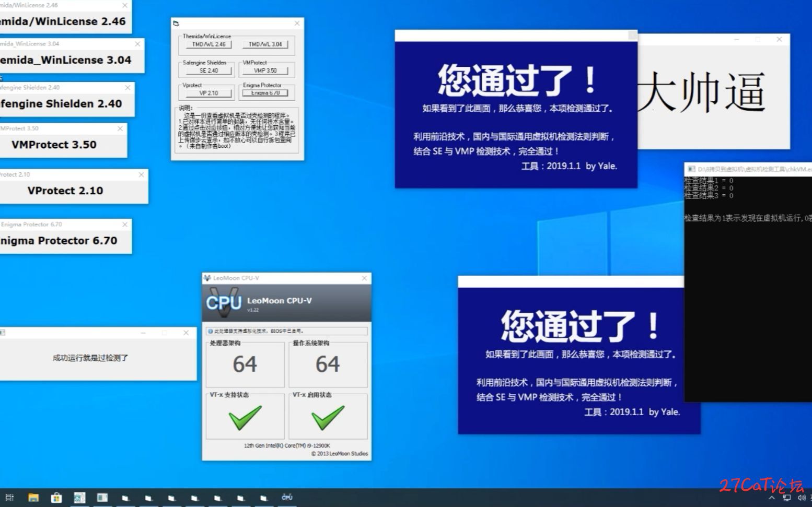Click the TMD/WL 3.04 button
This screenshot has height=507, width=812.
(265, 44)
